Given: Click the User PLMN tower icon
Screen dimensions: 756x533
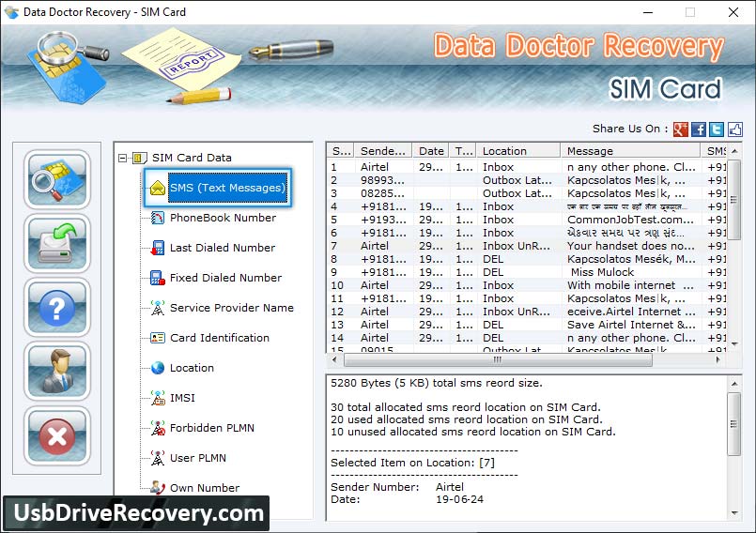Looking at the screenshot, I should 158,458.
